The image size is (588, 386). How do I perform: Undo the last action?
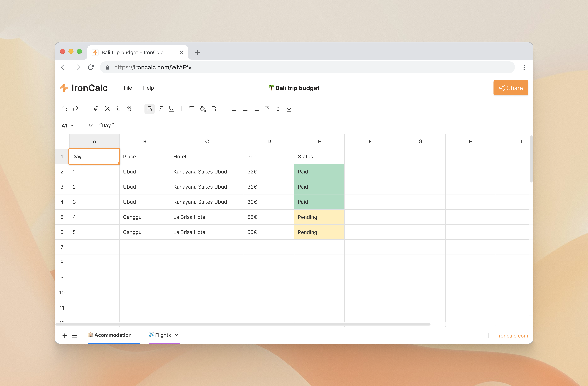point(64,109)
